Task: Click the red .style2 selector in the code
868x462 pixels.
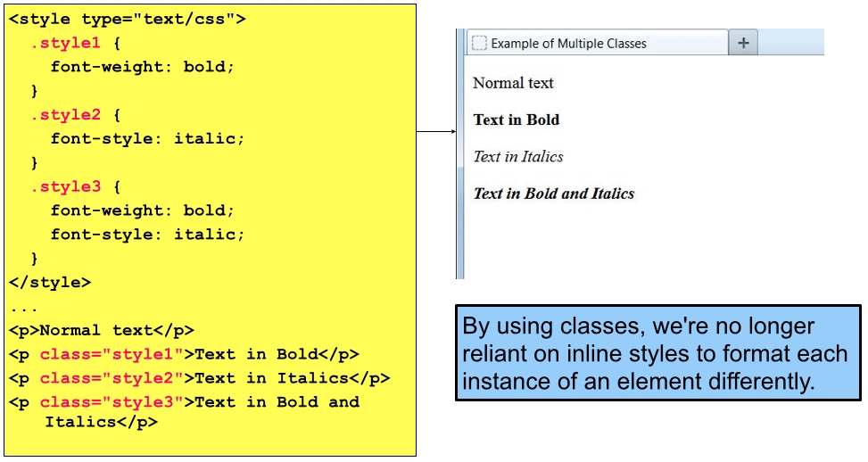Action: coord(65,115)
